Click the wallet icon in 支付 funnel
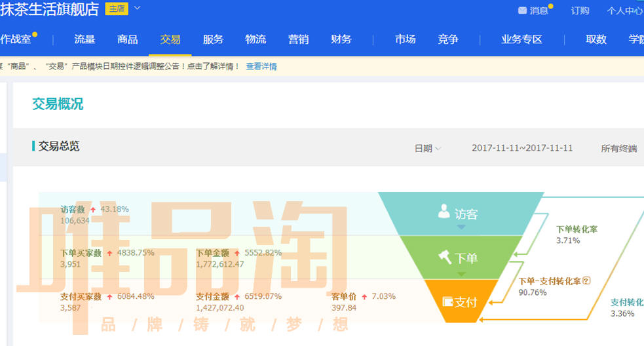Screen dimensions: 644x346 pos(447,301)
